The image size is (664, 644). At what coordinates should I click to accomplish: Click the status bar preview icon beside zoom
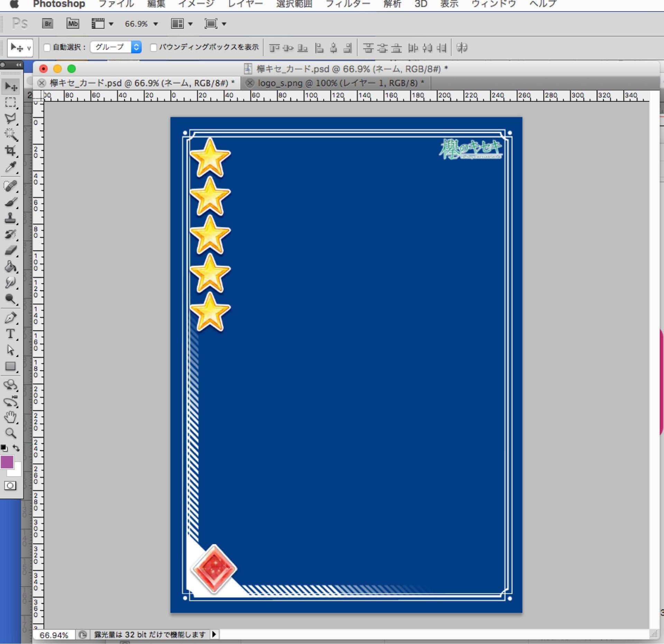pyautogui.click(x=83, y=635)
